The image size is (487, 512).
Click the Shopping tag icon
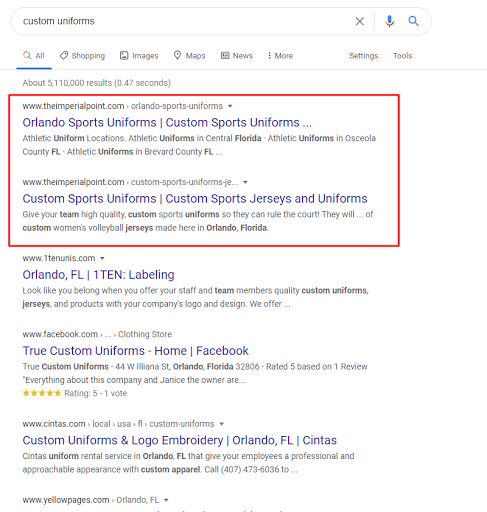(x=64, y=55)
